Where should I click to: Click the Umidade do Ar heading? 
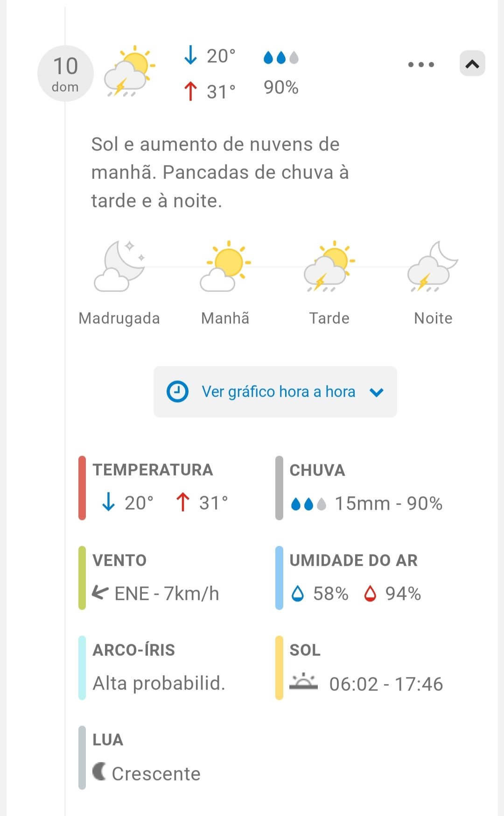point(353,561)
